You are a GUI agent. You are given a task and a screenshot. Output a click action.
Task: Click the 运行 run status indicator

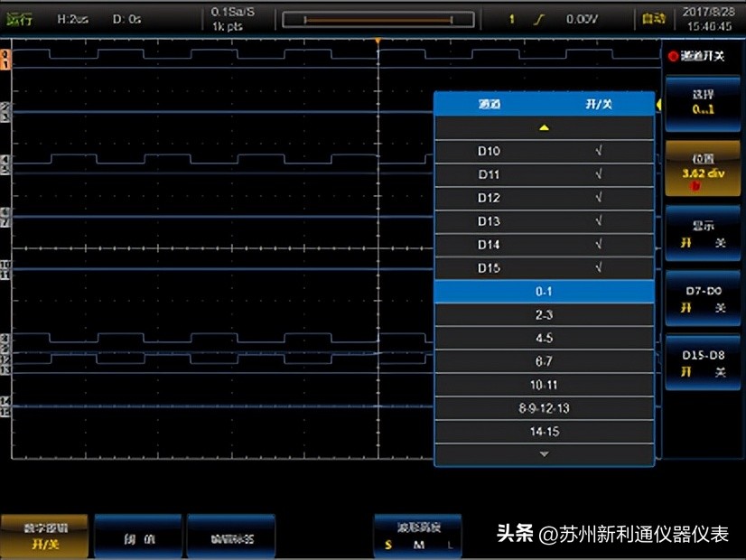click(x=20, y=16)
